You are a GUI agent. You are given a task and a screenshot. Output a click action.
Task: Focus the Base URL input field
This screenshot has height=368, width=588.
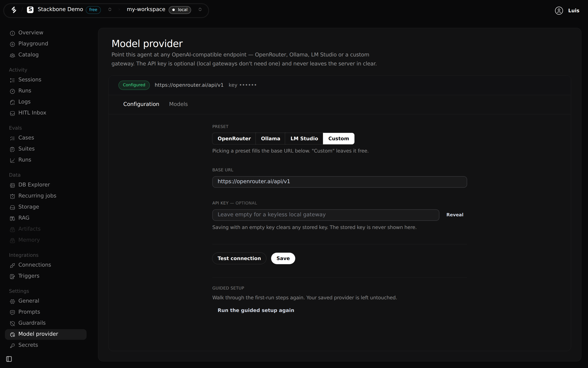340,182
